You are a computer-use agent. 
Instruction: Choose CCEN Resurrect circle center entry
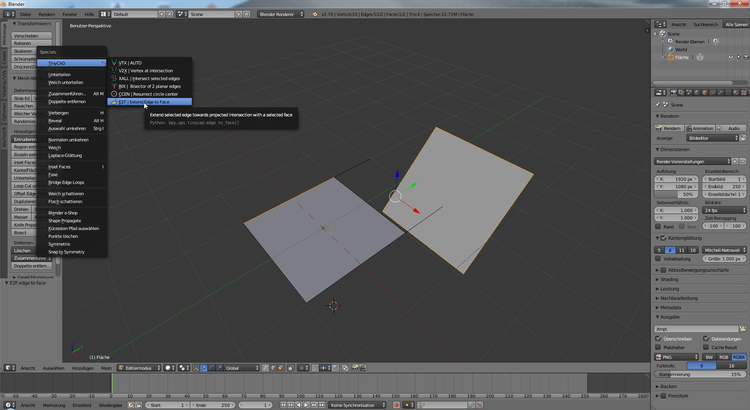click(x=150, y=94)
